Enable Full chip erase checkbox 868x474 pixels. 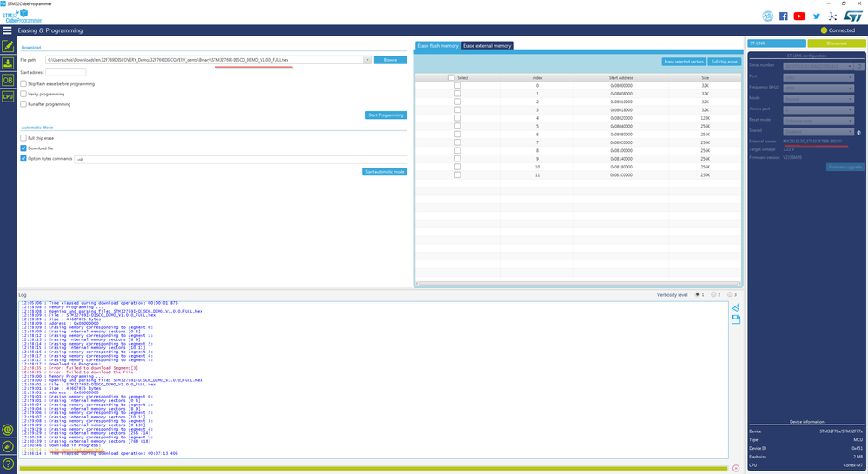pyautogui.click(x=23, y=138)
